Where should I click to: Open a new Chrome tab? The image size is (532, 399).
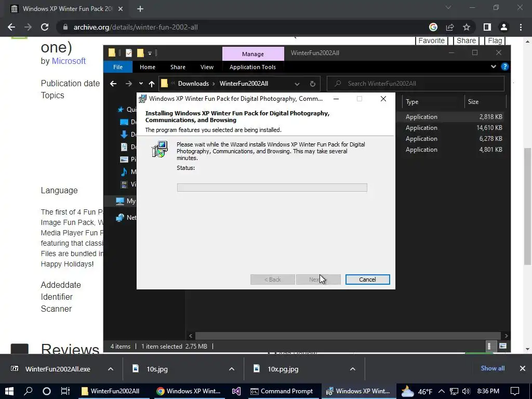(140, 9)
